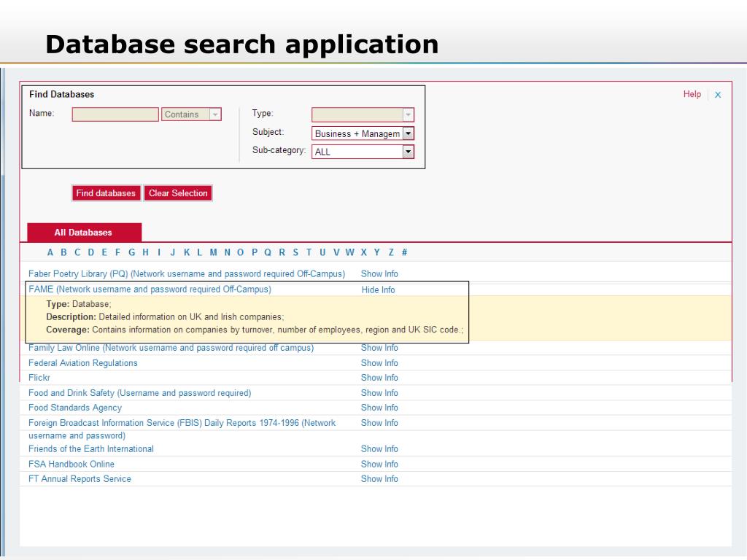
Task: Open the FAME database link
Action: click(150, 289)
